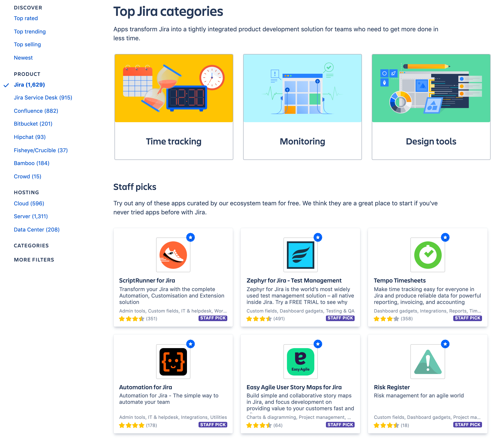This screenshot has height=448, width=497.
Task: Click STAFF PICK badge on Tempo Timesheets card
Action: pyautogui.click(x=467, y=318)
